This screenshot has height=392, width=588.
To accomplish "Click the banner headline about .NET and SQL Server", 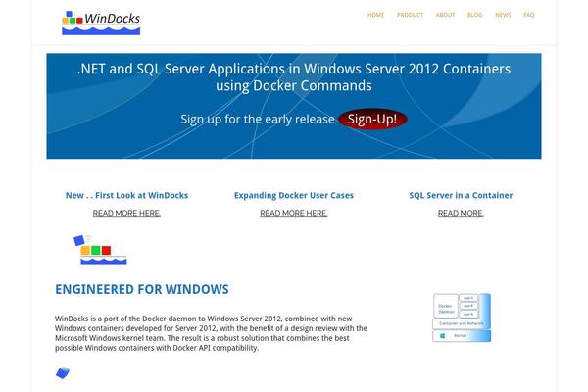I will (294, 77).
